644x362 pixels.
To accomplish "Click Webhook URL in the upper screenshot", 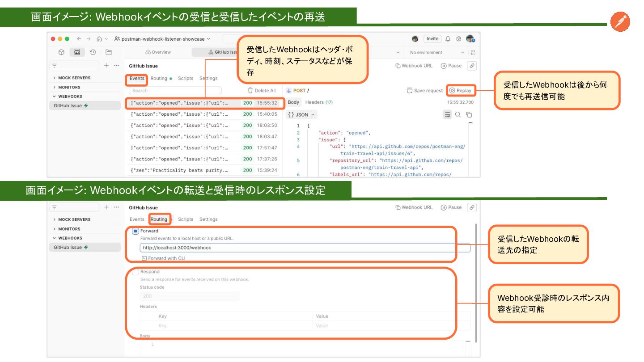I will point(414,66).
